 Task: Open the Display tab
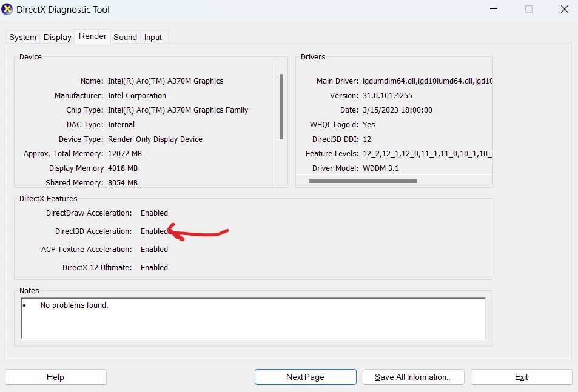[57, 37]
